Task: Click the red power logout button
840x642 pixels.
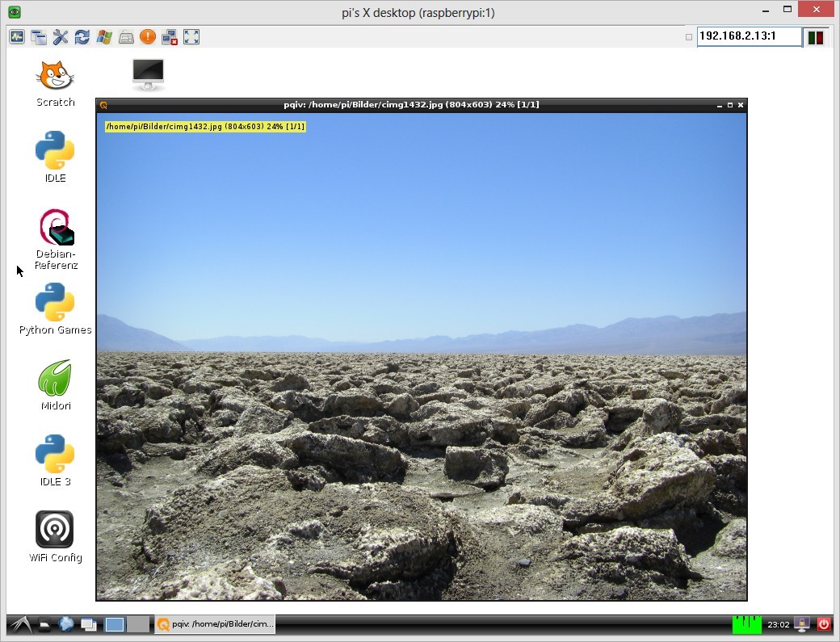Action: (x=823, y=624)
